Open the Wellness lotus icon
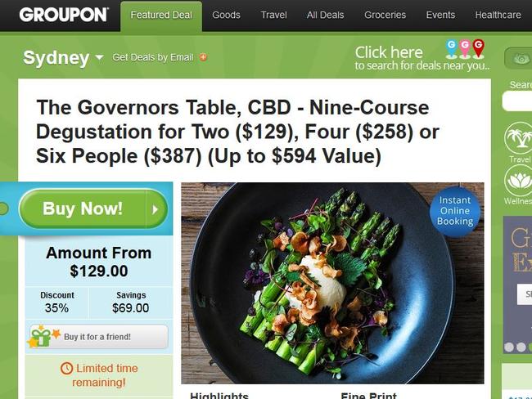Viewport: 532px width, 399px height. 518,181
